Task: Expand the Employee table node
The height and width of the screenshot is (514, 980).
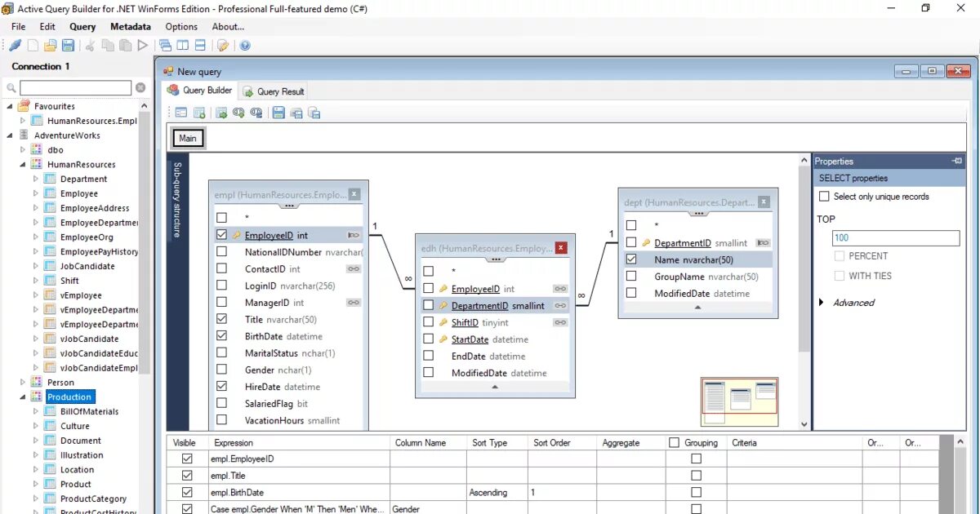Action: 35,194
